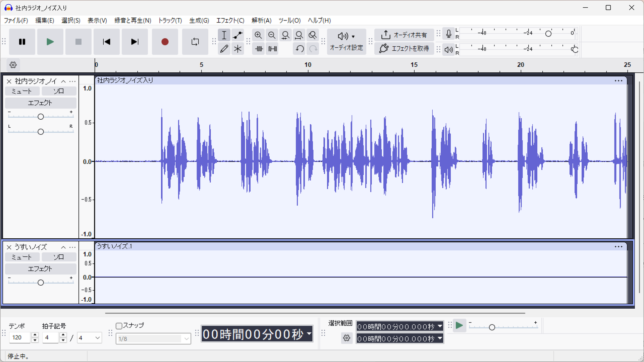Click the Zoom Out magnifier icon
Image resolution: width=644 pixels, height=362 pixels.
(272, 35)
